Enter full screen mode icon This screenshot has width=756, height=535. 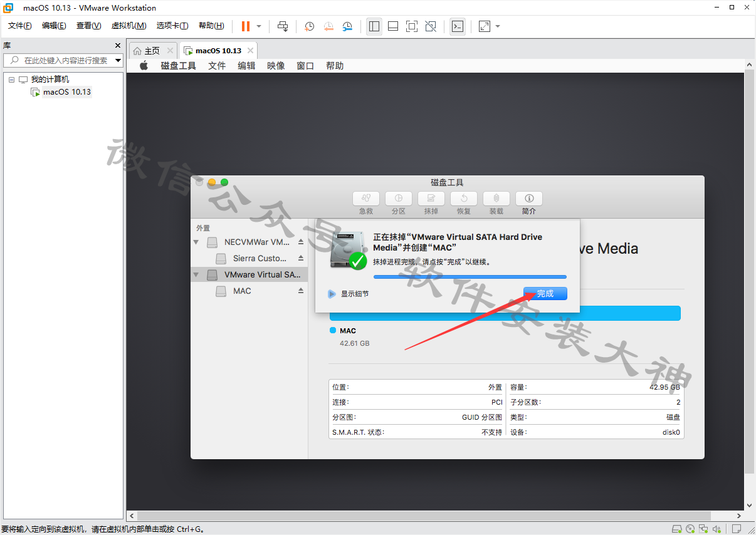pyautogui.click(x=412, y=26)
